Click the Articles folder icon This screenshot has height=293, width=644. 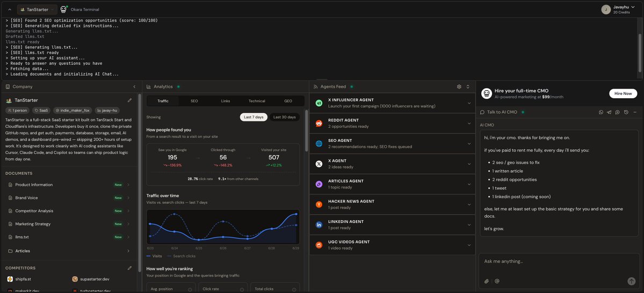coord(10,251)
